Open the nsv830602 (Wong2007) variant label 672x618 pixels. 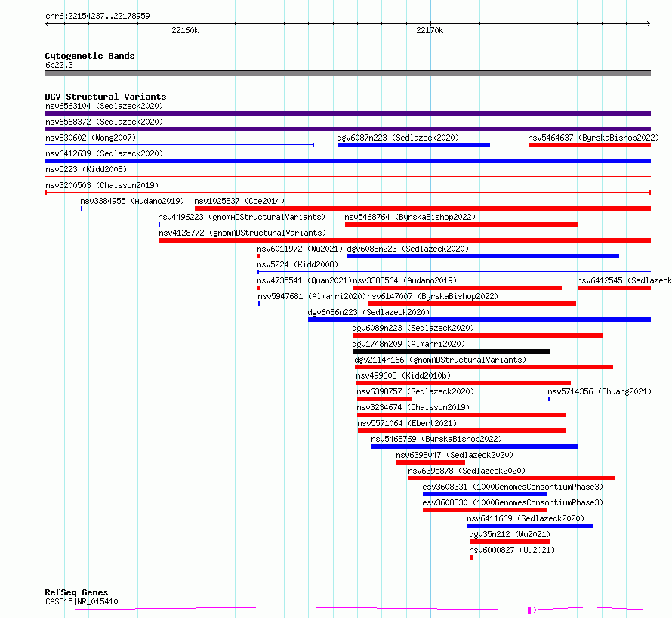(x=91, y=138)
